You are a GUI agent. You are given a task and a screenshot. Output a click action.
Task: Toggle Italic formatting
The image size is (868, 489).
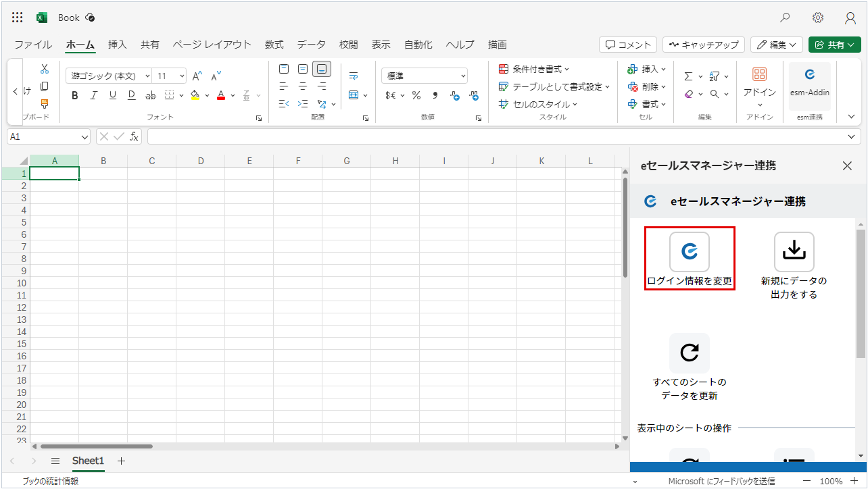(94, 95)
